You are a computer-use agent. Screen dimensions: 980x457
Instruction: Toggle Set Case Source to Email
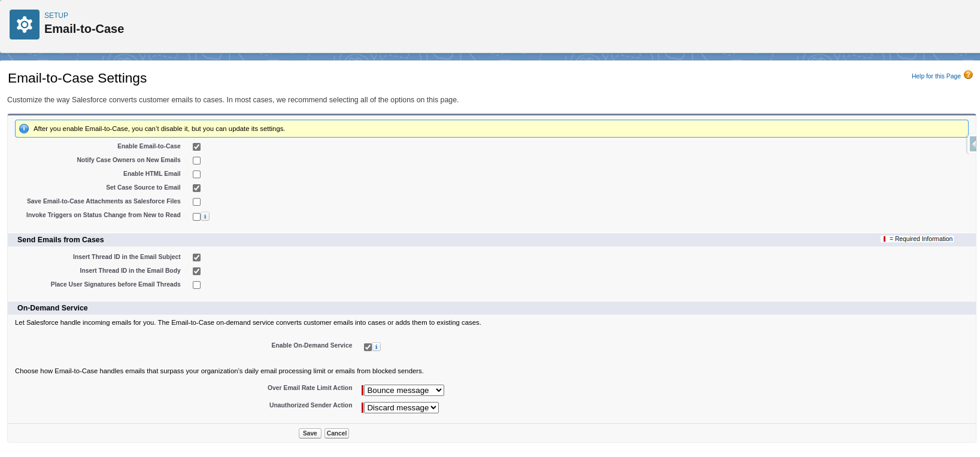pyautogui.click(x=196, y=188)
